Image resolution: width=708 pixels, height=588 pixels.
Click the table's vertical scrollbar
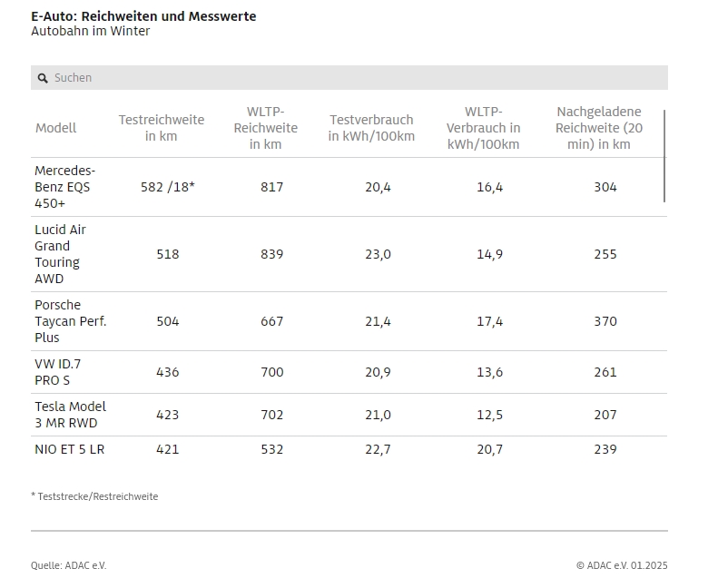coord(664,156)
